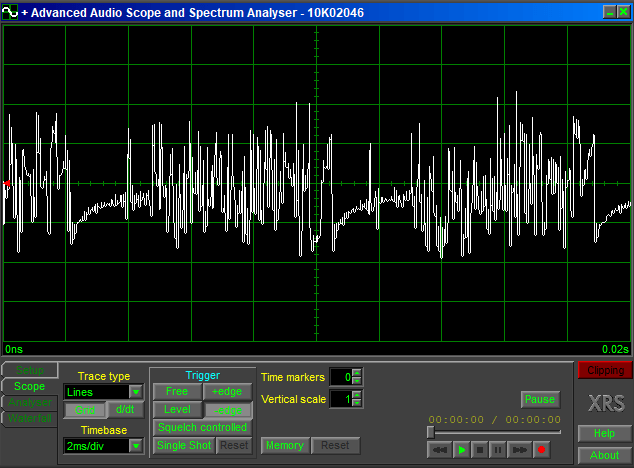Start playback with the green play icon

[x=461, y=450]
